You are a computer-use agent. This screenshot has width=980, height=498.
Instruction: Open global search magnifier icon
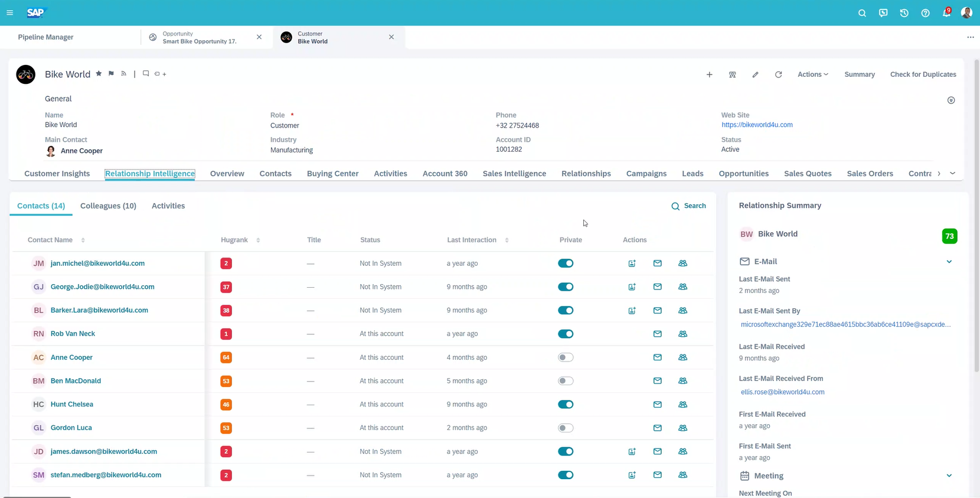tap(862, 13)
